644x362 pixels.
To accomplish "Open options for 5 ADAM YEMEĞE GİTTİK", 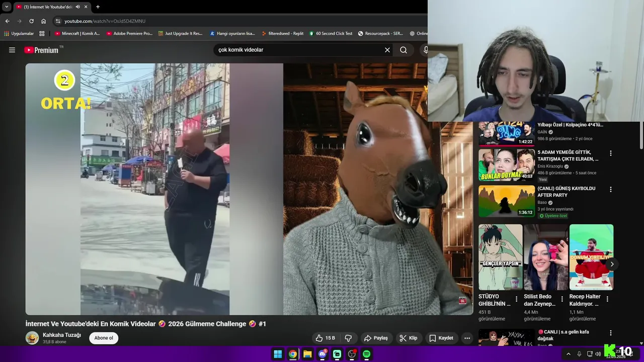I will [611, 153].
